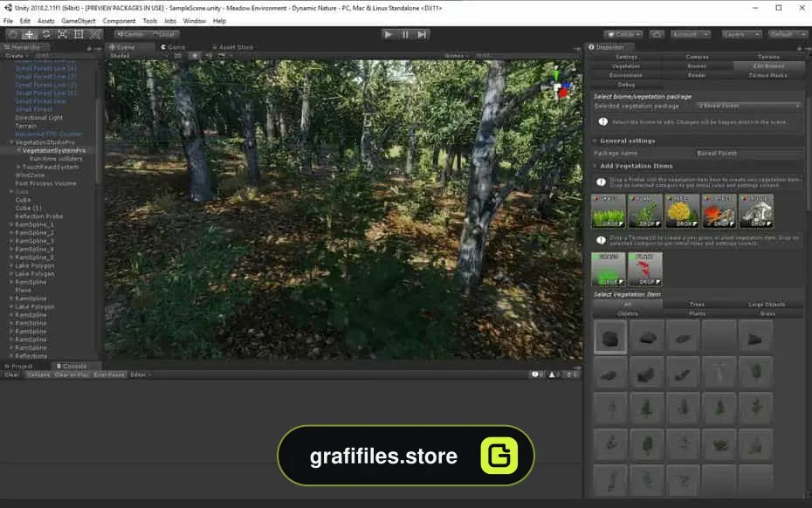This screenshot has width=812, height=508.
Task: Open the Default layout dropdown
Action: (x=788, y=34)
